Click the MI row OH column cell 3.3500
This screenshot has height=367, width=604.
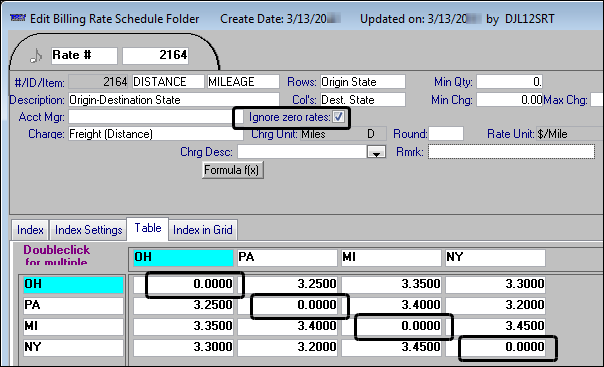click(183, 326)
